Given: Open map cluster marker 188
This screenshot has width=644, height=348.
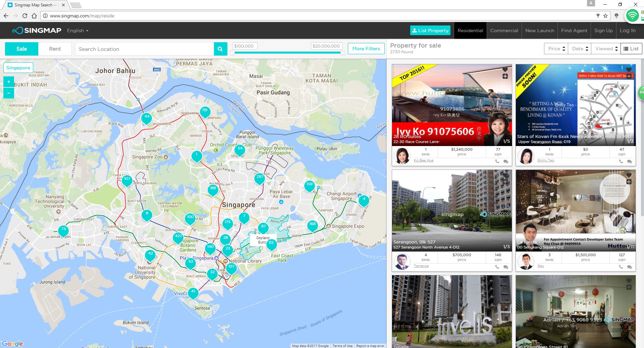Looking at the screenshot, I should click(213, 190).
